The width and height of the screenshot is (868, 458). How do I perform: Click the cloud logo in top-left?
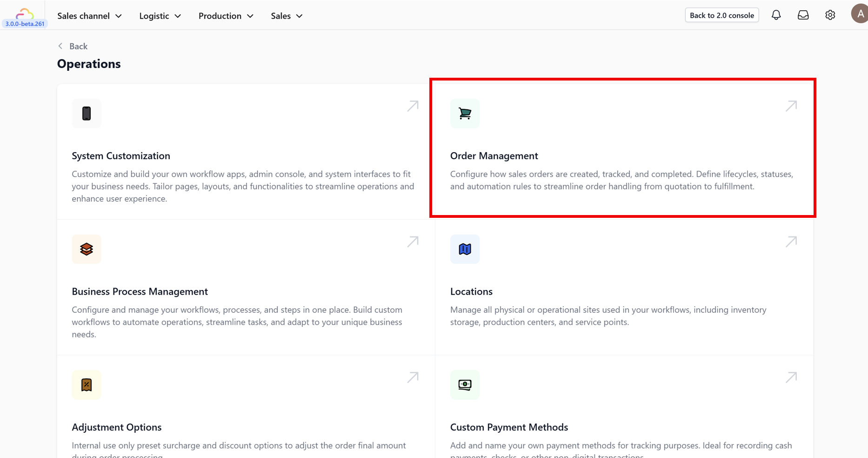(x=24, y=13)
